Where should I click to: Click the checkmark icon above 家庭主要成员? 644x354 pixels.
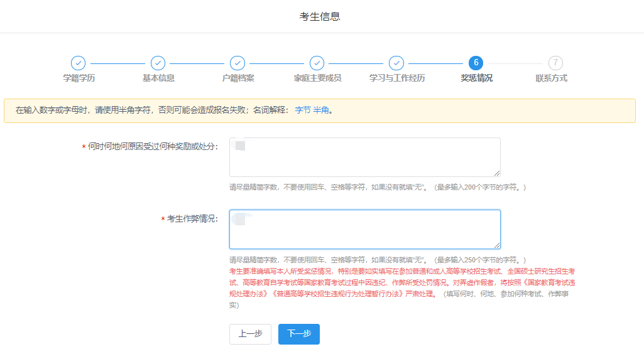point(317,63)
